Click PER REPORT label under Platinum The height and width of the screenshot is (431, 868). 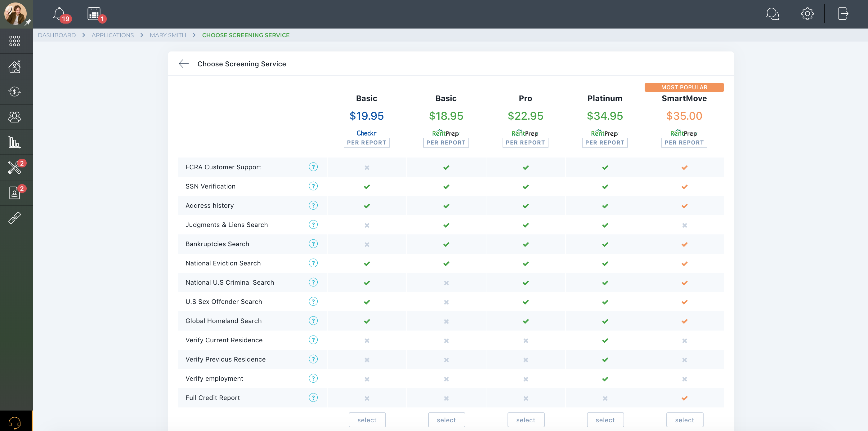point(605,142)
